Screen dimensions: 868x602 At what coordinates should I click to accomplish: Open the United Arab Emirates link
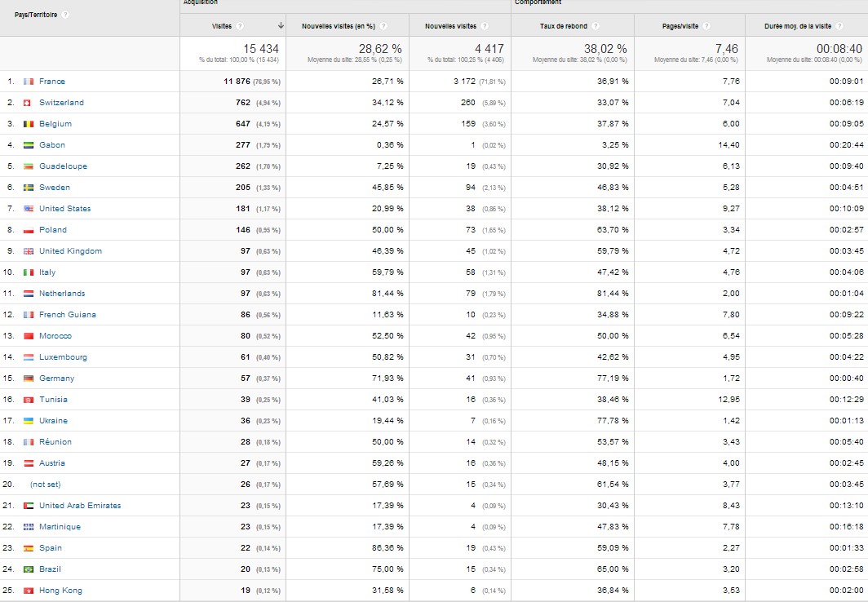80,506
